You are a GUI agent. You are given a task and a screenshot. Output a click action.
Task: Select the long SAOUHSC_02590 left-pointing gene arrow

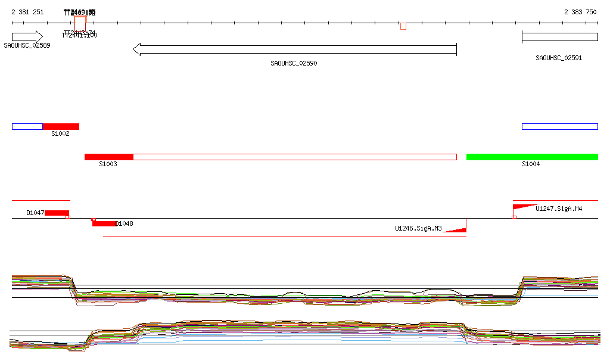294,49
